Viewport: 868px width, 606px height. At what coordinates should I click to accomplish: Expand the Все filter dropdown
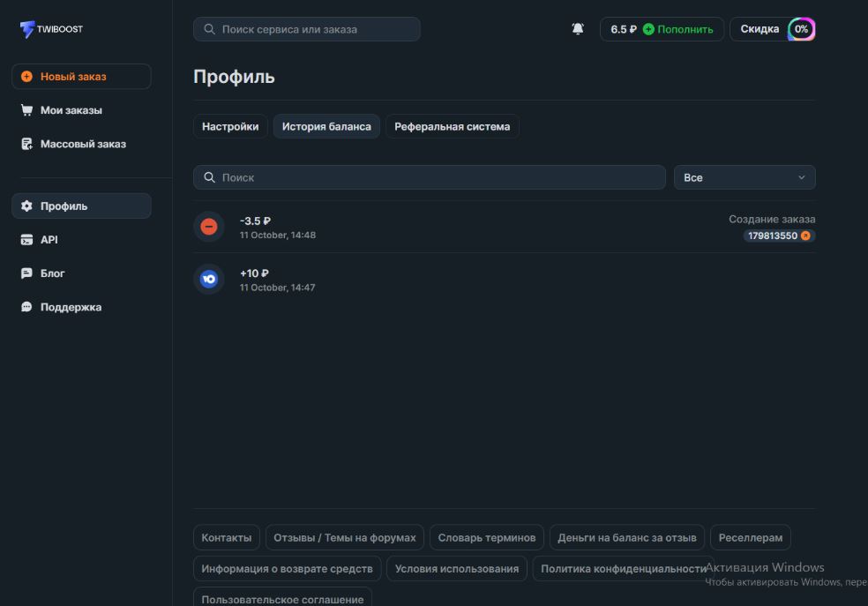745,177
